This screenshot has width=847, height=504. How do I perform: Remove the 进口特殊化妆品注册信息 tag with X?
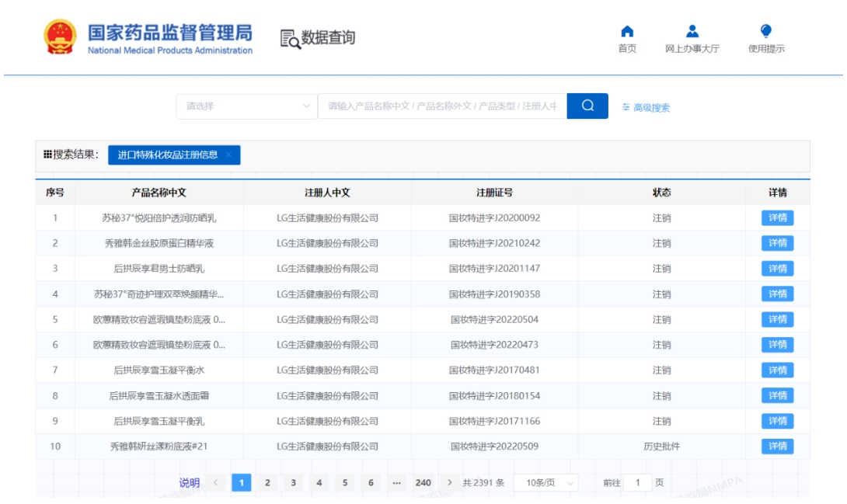(228, 155)
